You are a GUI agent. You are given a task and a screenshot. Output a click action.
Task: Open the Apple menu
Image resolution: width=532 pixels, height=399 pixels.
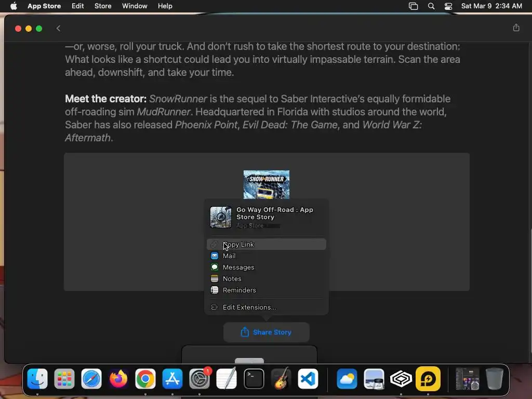[x=14, y=6]
